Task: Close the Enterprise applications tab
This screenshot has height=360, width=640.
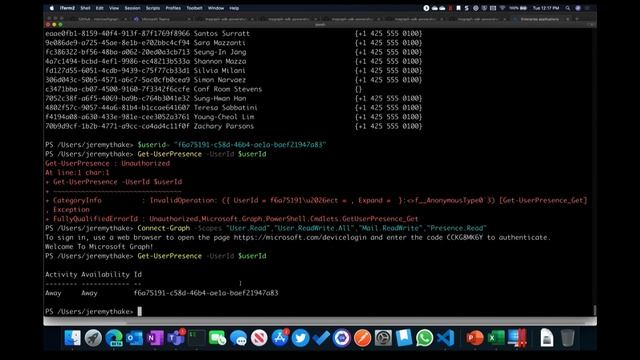Action: [567, 19]
